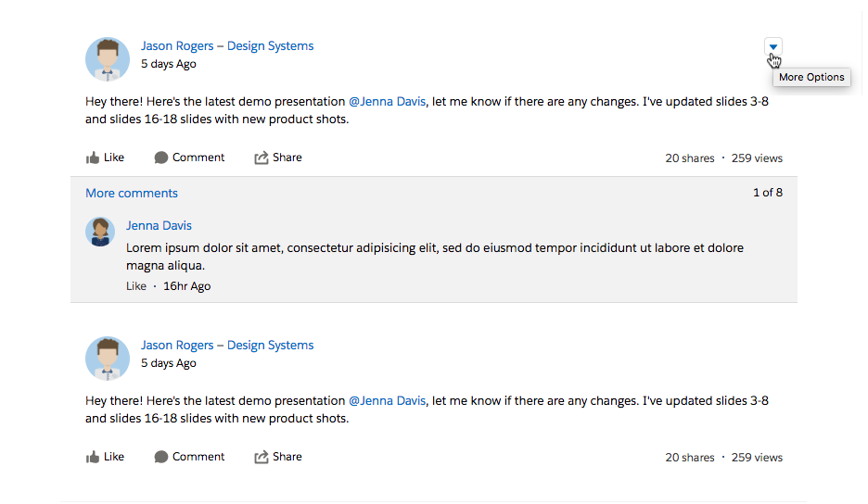Open Jenna Davis avatar in comment
This screenshot has height=504, width=868.
pos(100,232)
